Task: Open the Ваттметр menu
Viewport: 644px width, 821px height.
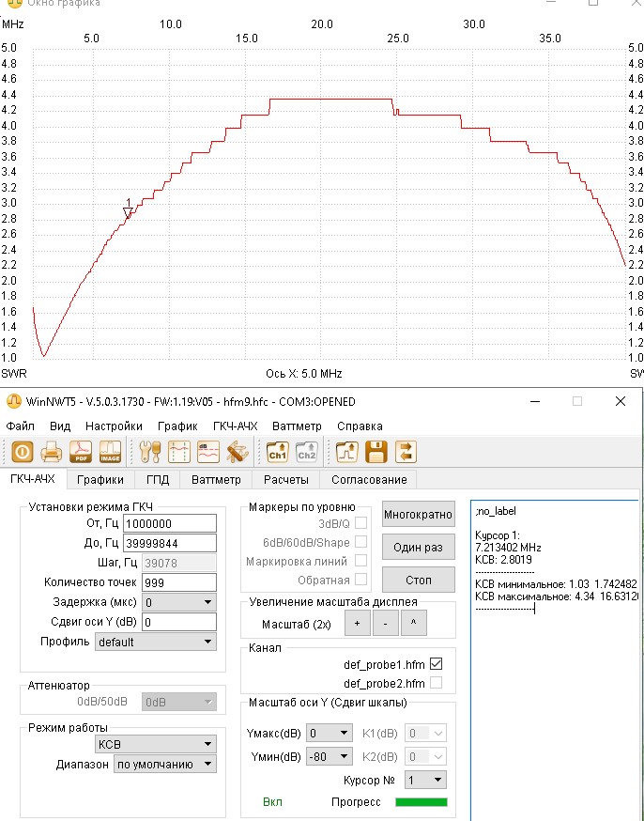Action: [298, 426]
